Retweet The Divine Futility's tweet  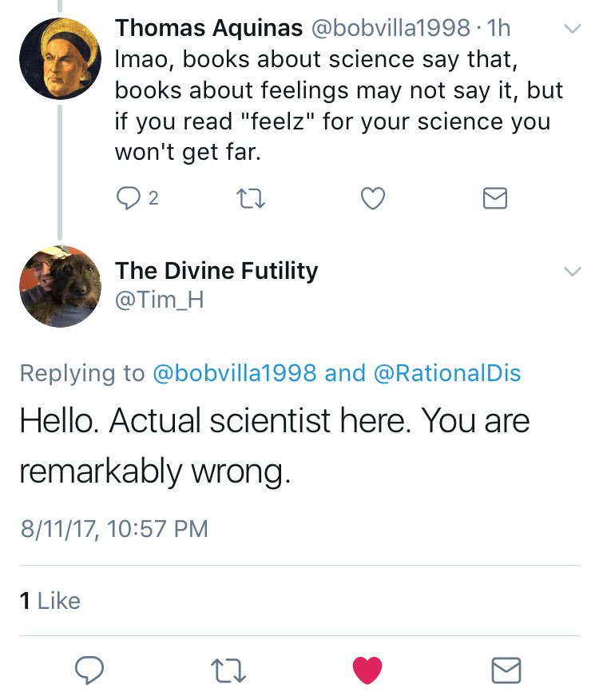pos(230,669)
